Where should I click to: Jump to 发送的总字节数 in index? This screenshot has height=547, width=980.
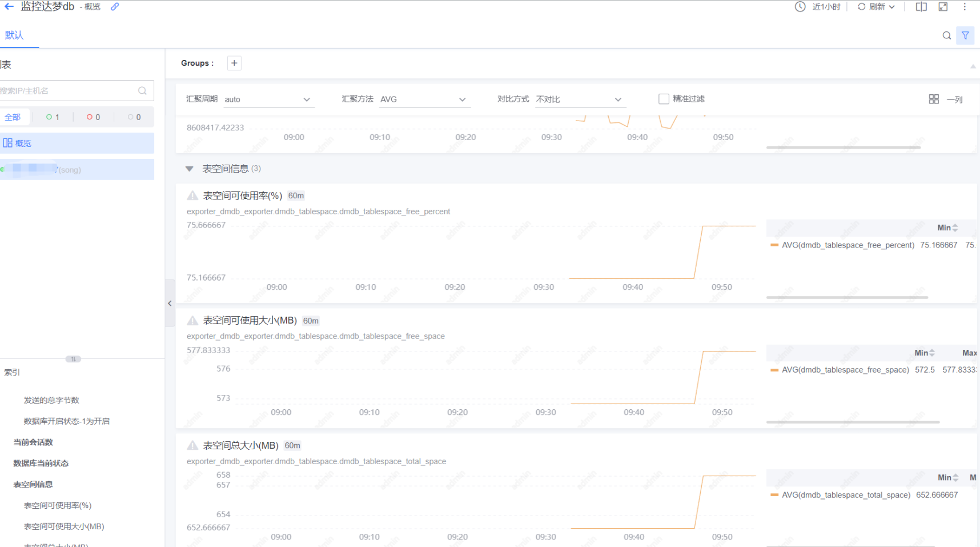(51, 400)
